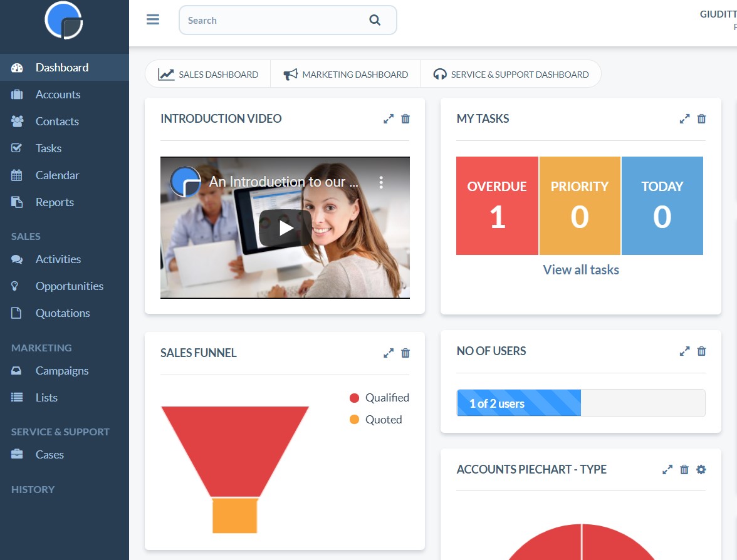Open the video options three-dot menu
The width and height of the screenshot is (737, 560).
coord(381,182)
